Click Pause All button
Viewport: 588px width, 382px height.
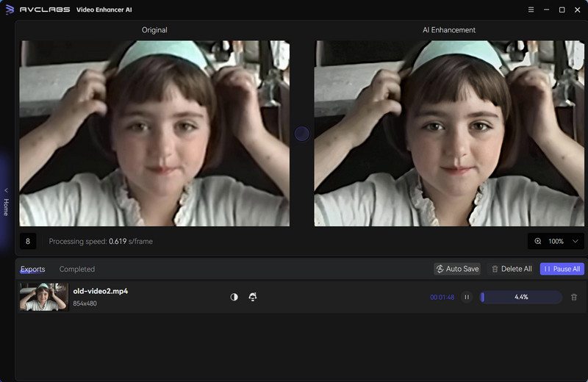[x=562, y=269]
